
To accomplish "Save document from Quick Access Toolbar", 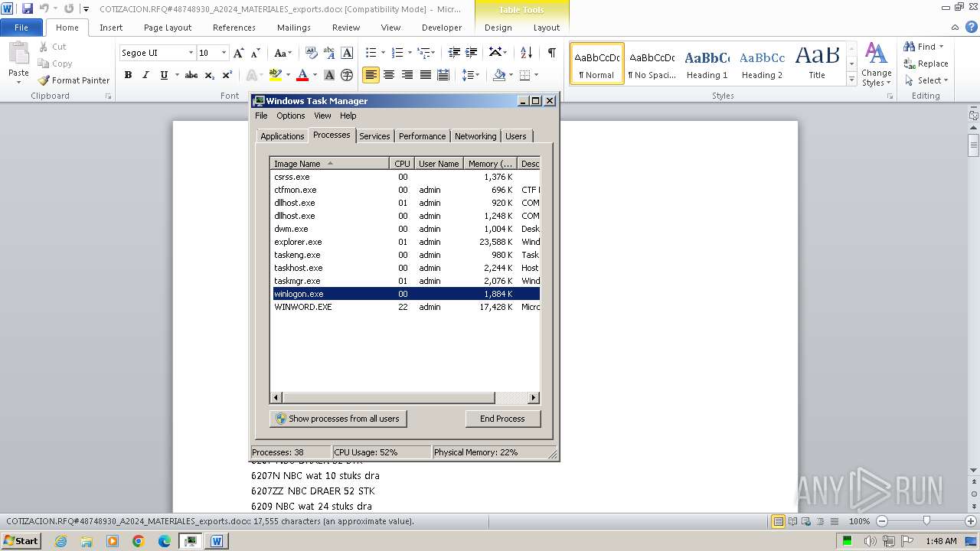I will pos(28,8).
